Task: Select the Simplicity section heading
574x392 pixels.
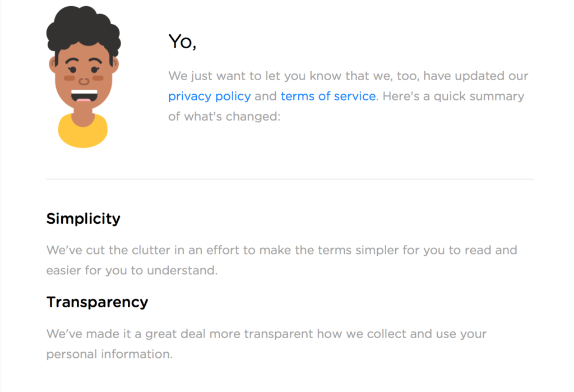Action: 83,219
